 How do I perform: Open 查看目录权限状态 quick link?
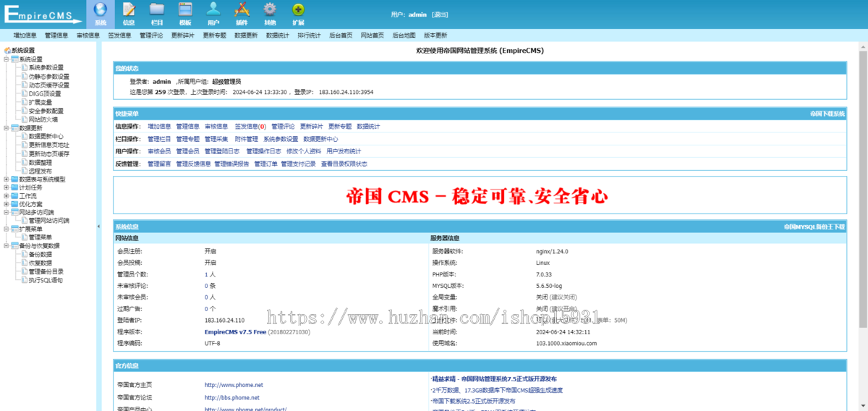pos(344,164)
